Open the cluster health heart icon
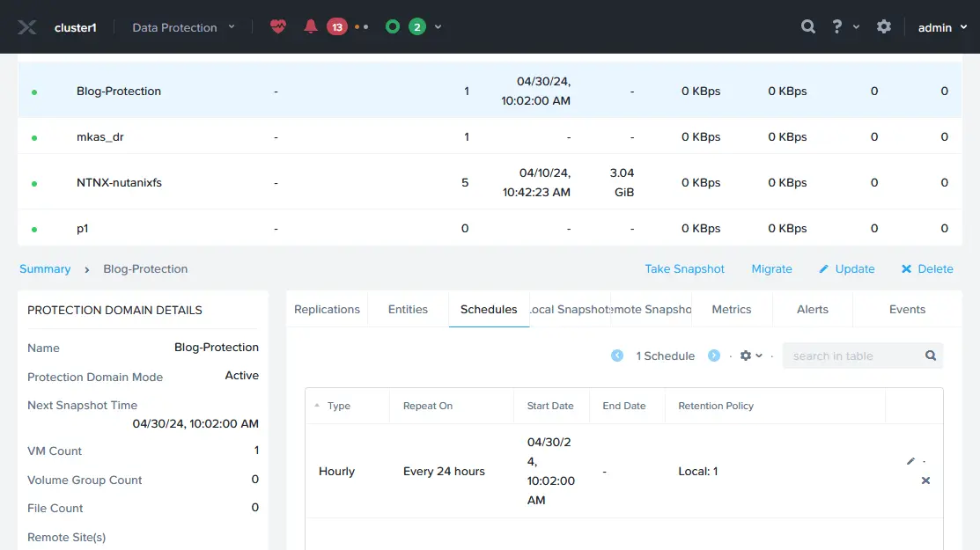The width and height of the screenshot is (980, 550). click(x=278, y=26)
